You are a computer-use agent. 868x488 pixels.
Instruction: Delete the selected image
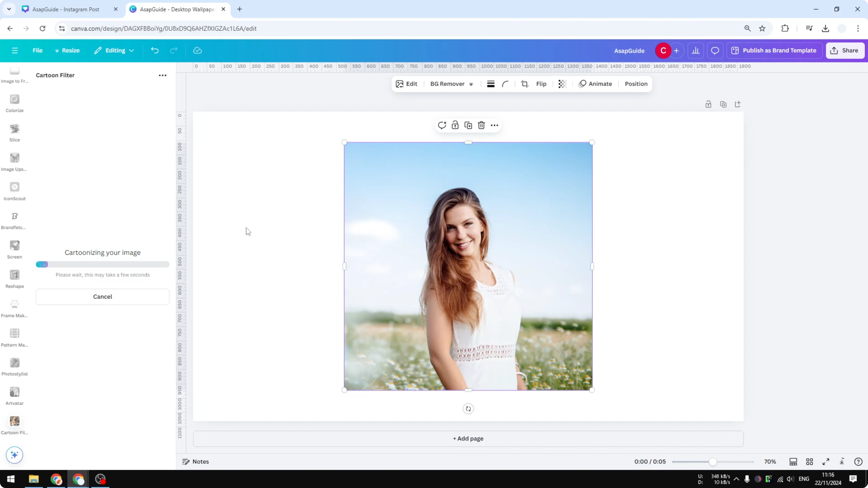(481, 125)
